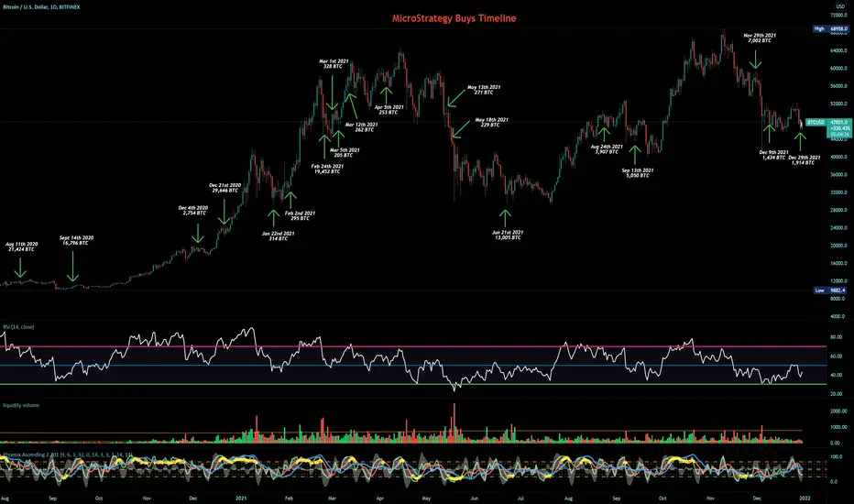Click the 12000.0 price axis value

838,281
